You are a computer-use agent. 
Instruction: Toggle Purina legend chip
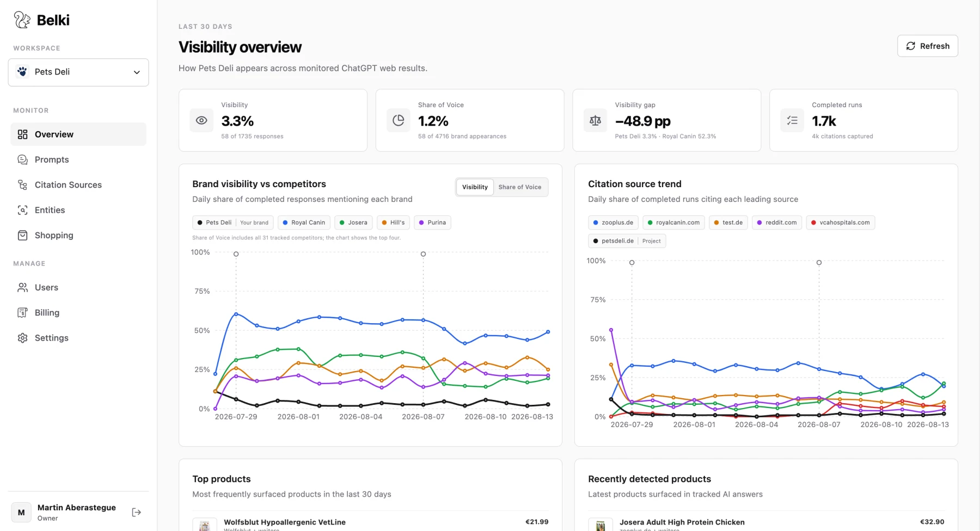tap(432, 223)
